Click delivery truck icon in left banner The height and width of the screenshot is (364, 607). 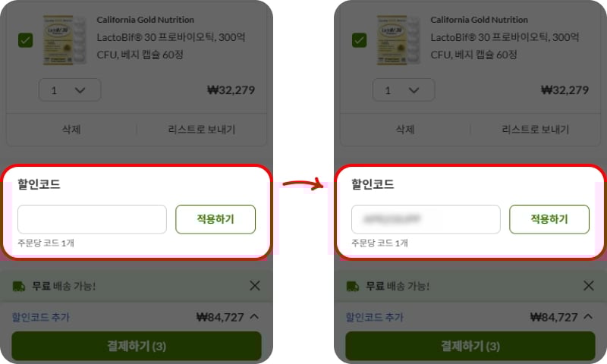pos(18,286)
